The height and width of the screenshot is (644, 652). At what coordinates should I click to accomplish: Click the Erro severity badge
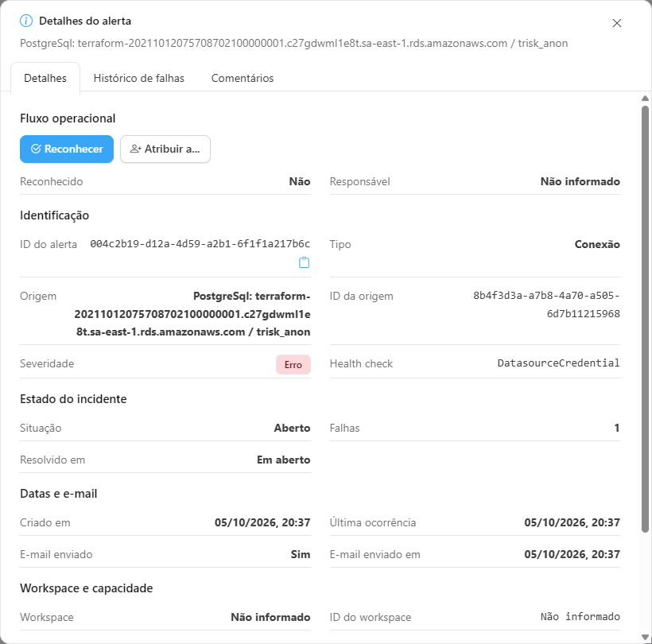pyautogui.click(x=293, y=365)
